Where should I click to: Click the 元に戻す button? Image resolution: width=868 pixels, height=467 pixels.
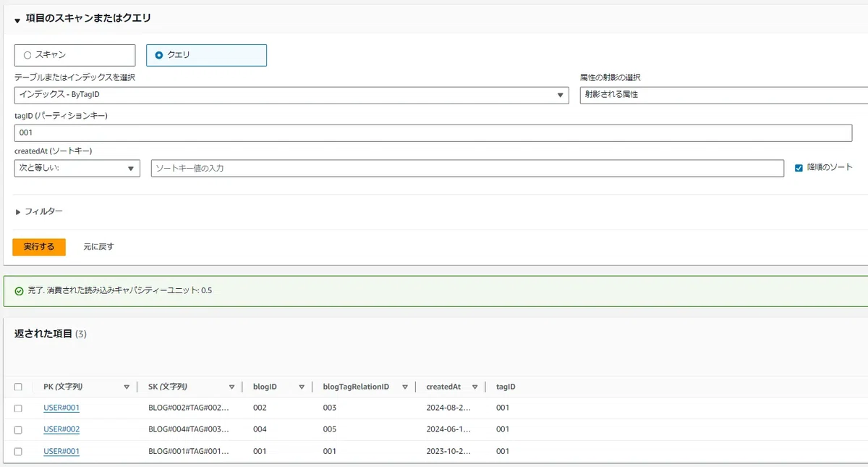[x=98, y=247]
